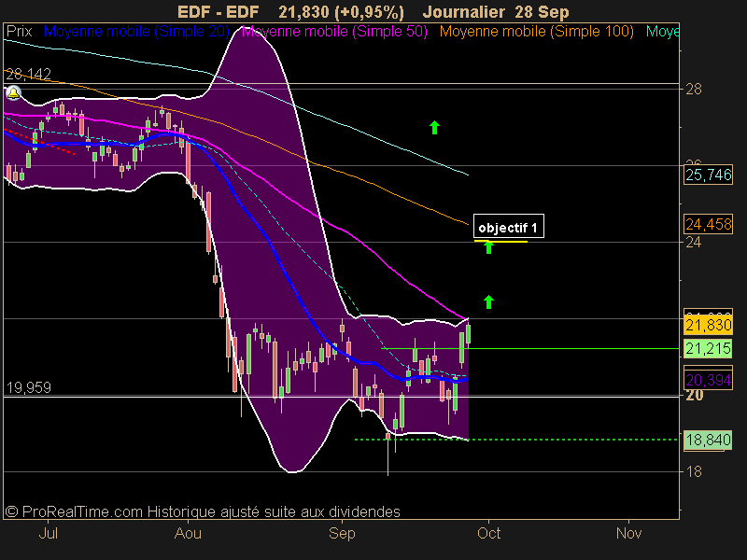Click the 24 tick on the price axis
The width and height of the screenshot is (747, 560).
pyautogui.click(x=694, y=243)
